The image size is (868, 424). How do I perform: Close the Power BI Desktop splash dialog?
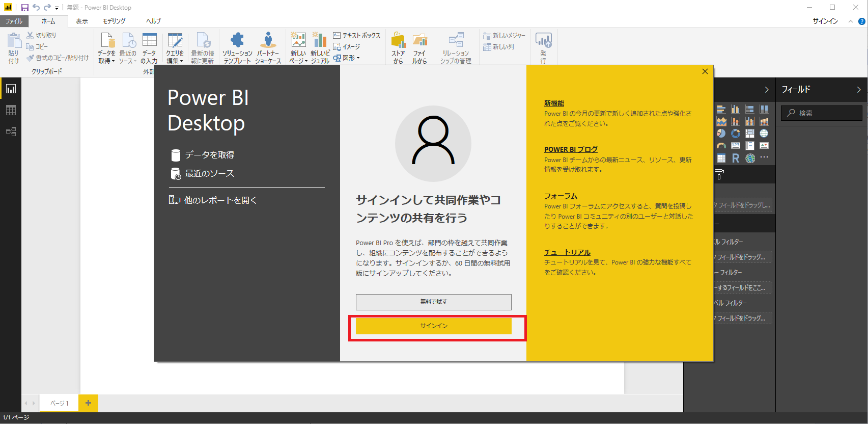[x=705, y=71]
